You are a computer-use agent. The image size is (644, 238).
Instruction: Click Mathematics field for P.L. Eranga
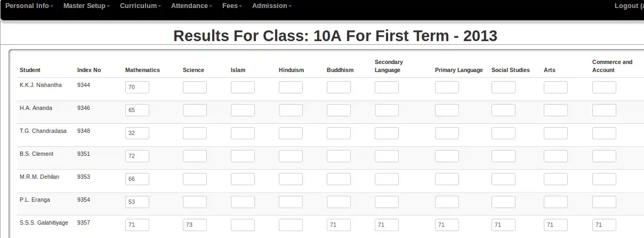point(137,202)
